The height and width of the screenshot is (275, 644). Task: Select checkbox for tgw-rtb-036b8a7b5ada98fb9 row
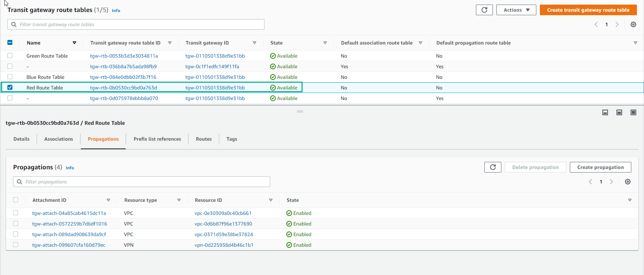pos(10,66)
